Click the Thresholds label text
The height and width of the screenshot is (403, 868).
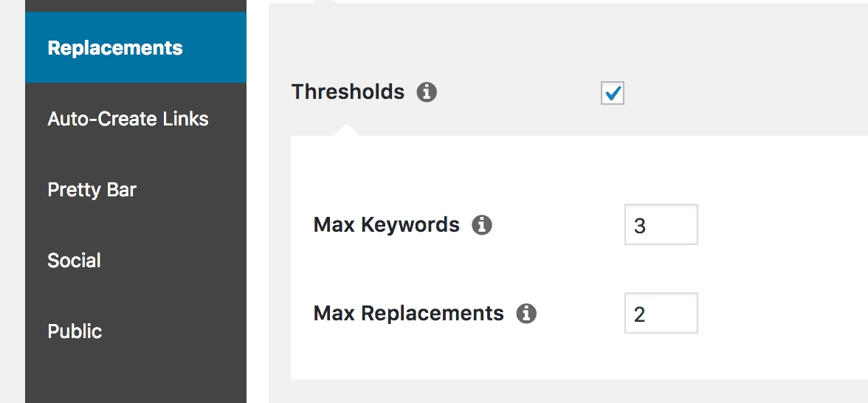point(348,92)
